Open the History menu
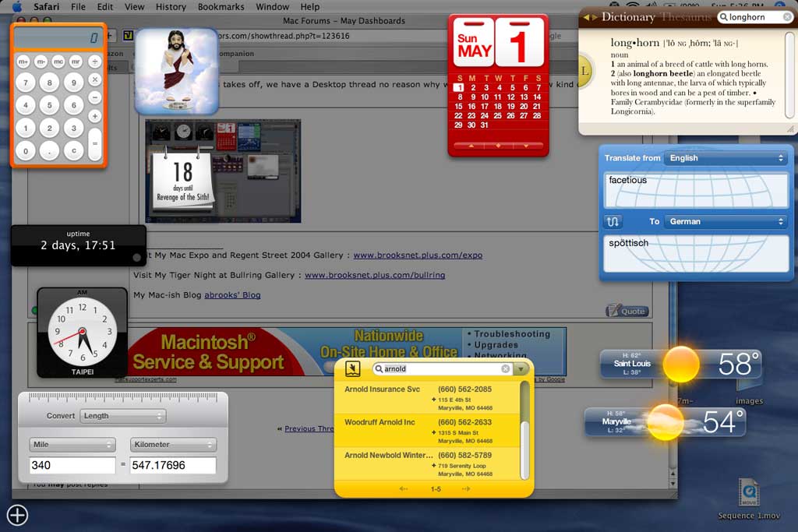798x532 pixels. coord(171,6)
